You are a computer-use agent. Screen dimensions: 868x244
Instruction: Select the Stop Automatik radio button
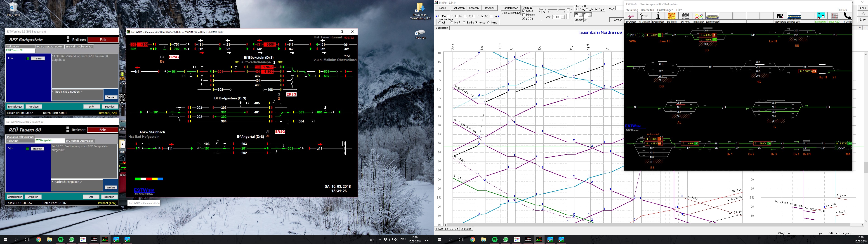point(578,9)
